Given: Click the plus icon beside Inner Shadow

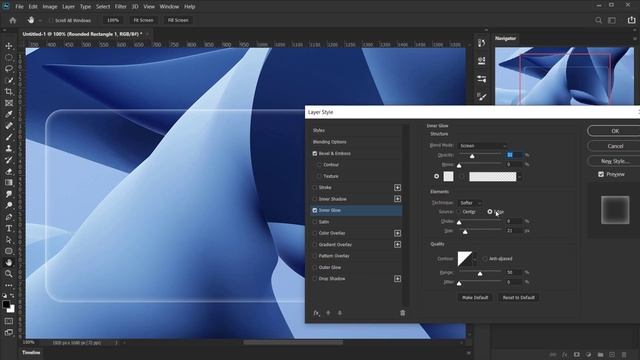Looking at the screenshot, I should coord(397,199).
